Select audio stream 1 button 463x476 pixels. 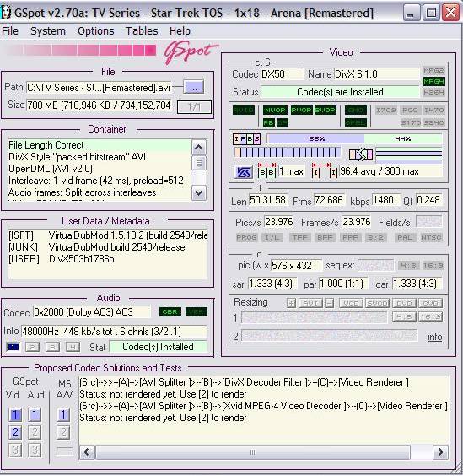point(13,347)
